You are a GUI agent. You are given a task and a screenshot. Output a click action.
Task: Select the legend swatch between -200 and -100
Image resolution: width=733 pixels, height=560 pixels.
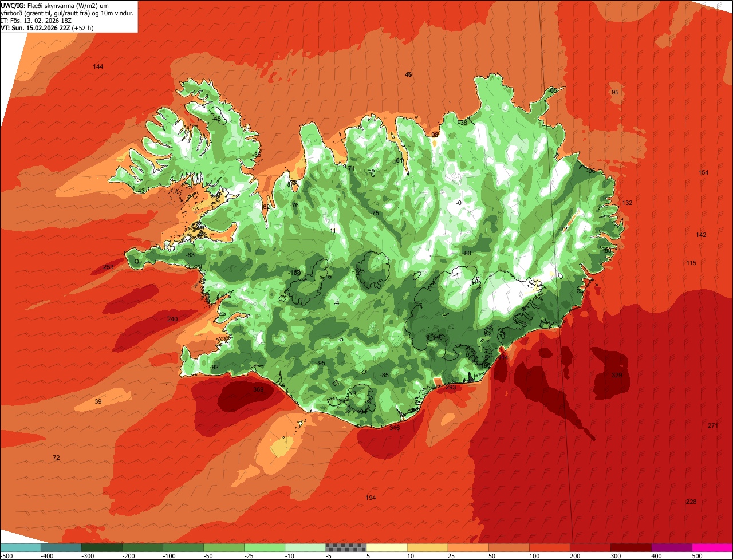143,547
